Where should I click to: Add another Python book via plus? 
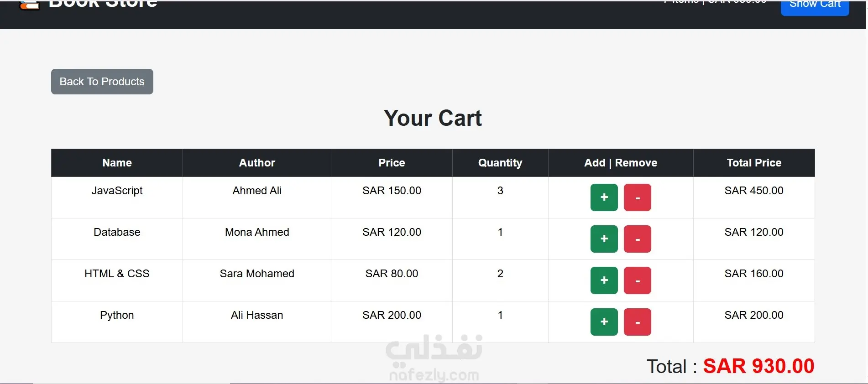[604, 322]
